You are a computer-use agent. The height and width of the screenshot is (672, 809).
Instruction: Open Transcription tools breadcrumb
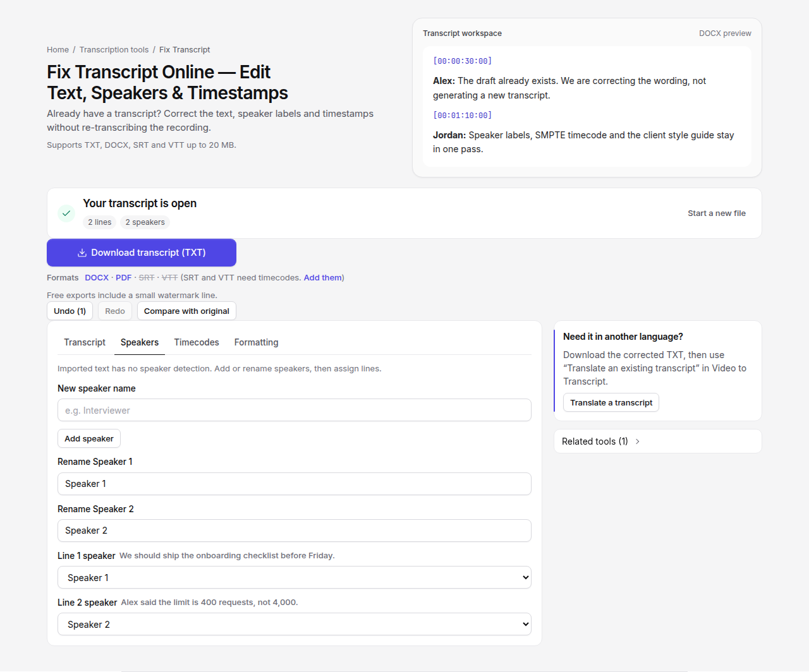point(114,50)
